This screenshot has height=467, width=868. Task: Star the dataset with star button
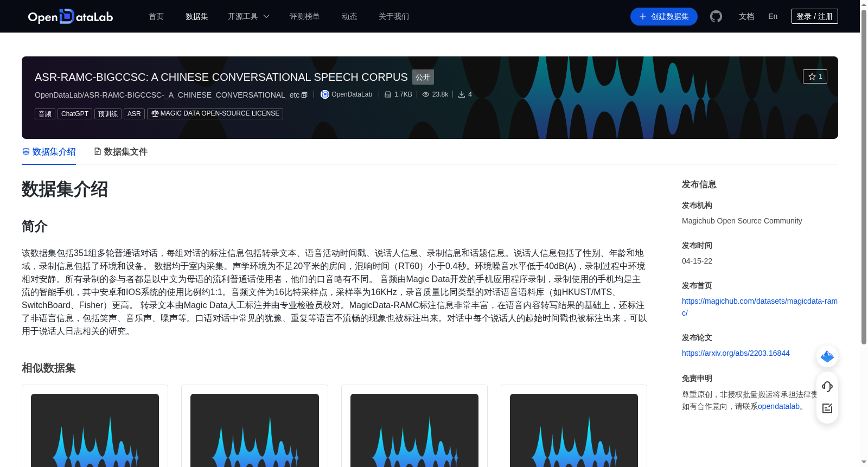click(x=815, y=76)
